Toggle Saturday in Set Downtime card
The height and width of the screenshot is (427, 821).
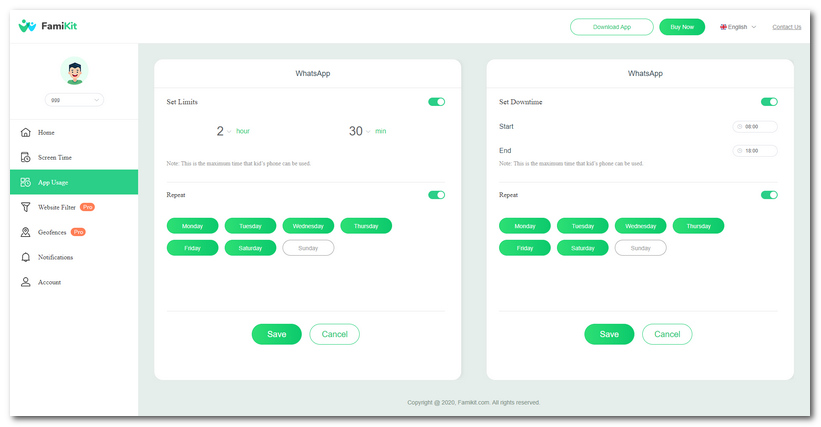point(583,248)
